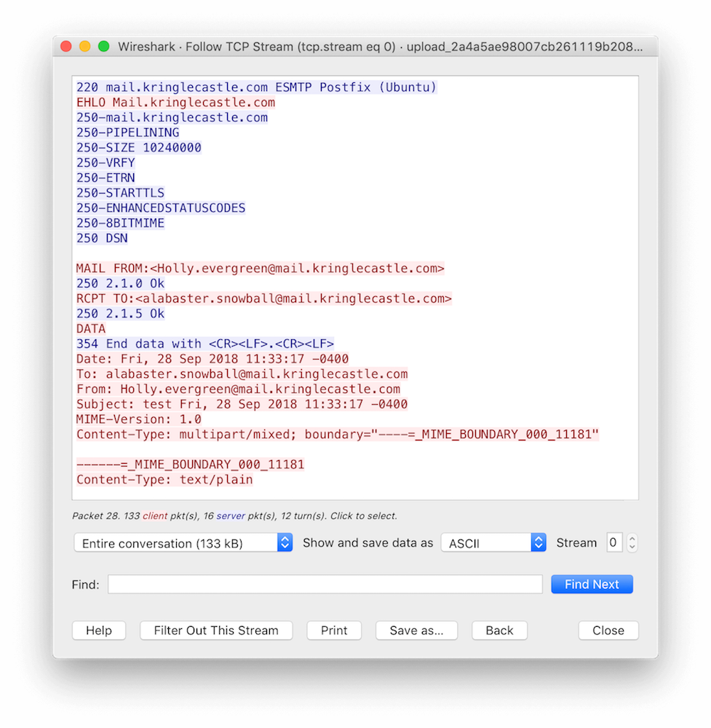711x728 pixels.
Task: Decrement the Stream number stepper down arrow
Action: [x=632, y=547]
